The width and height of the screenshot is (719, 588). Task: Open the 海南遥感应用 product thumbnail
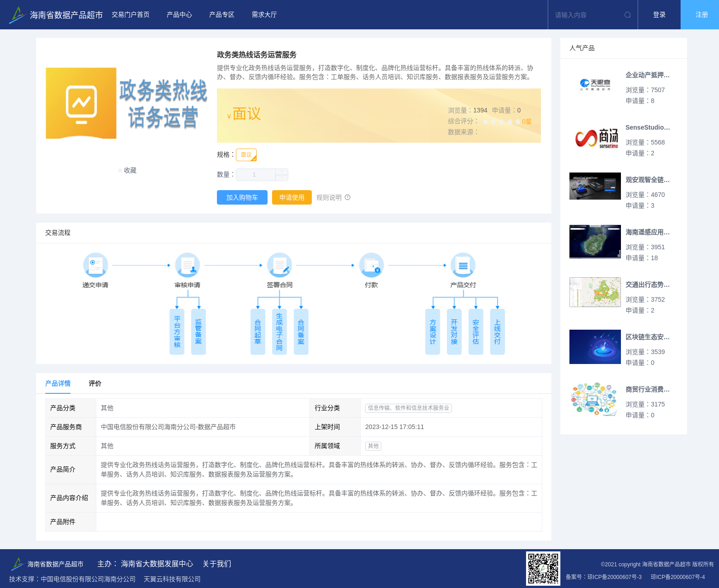point(595,242)
